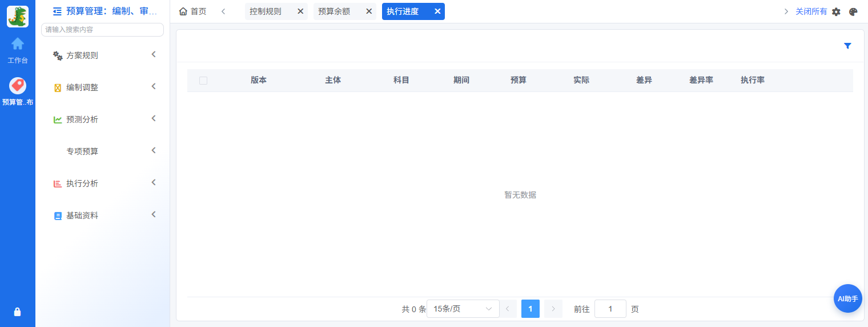The image size is (868, 327).
Task: Click the 期间 column header
Action: 461,81
